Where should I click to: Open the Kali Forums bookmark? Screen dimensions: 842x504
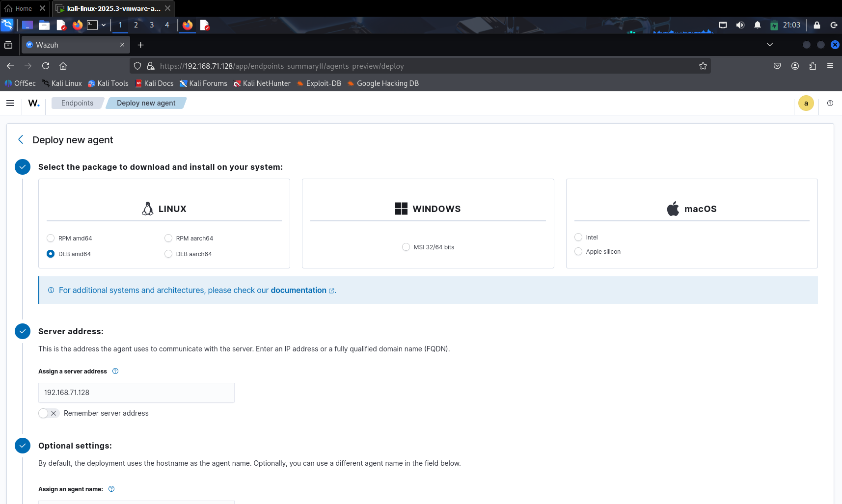[203, 83]
